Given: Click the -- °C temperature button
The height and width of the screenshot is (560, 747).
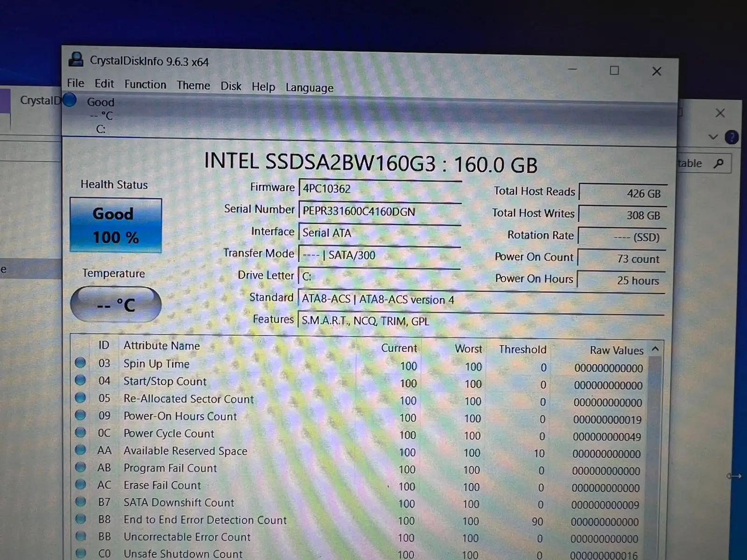Looking at the screenshot, I should [116, 305].
